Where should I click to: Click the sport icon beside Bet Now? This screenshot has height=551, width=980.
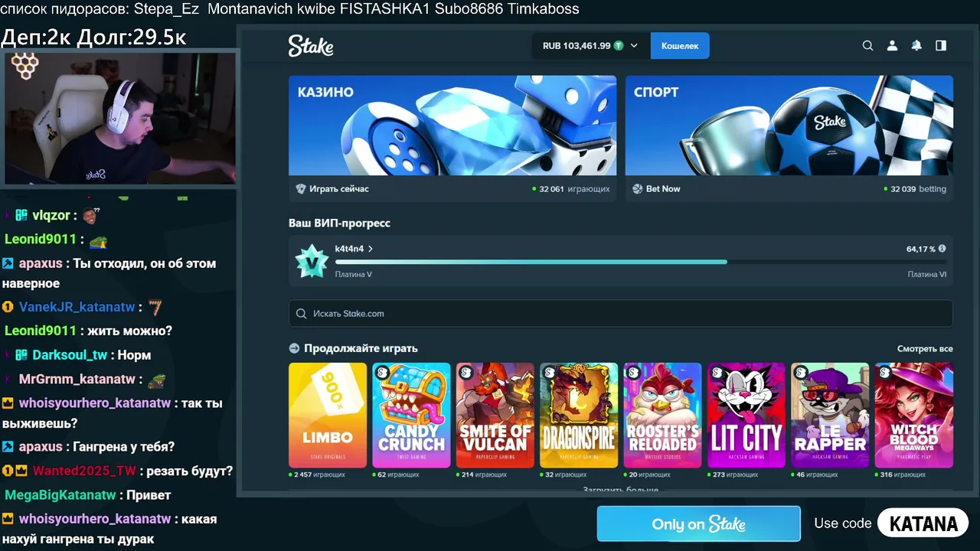[x=638, y=189]
